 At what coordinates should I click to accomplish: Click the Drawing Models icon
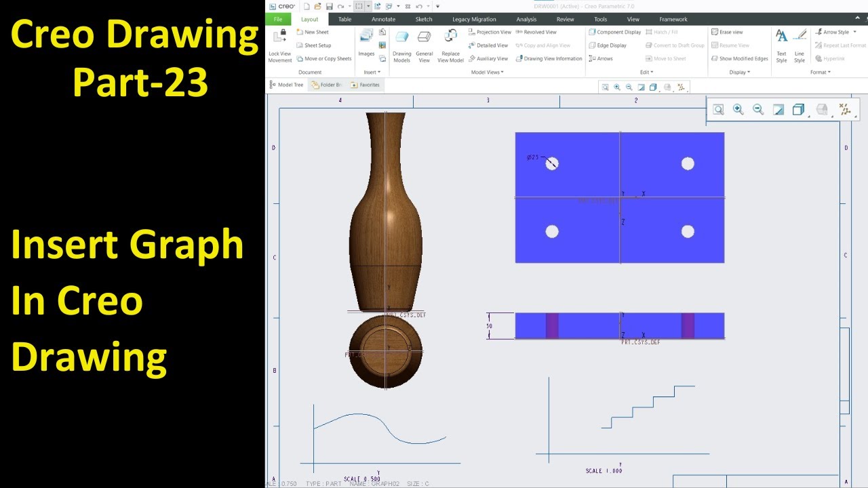[x=402, y=46]
